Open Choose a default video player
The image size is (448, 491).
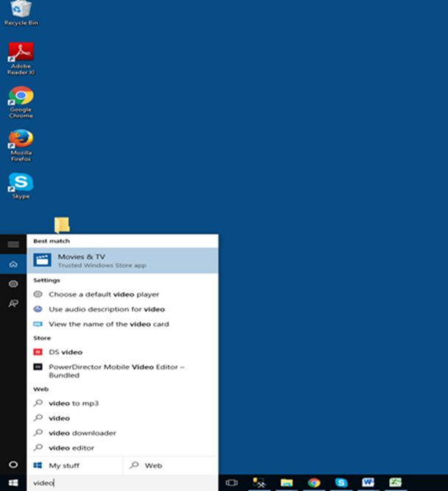pos(122,294)
